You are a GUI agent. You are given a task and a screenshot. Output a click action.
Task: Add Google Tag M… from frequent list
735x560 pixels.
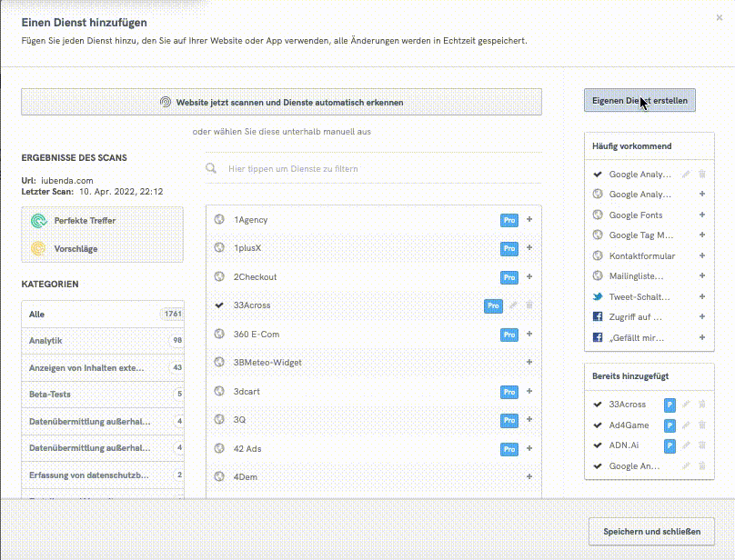[702, 235]
